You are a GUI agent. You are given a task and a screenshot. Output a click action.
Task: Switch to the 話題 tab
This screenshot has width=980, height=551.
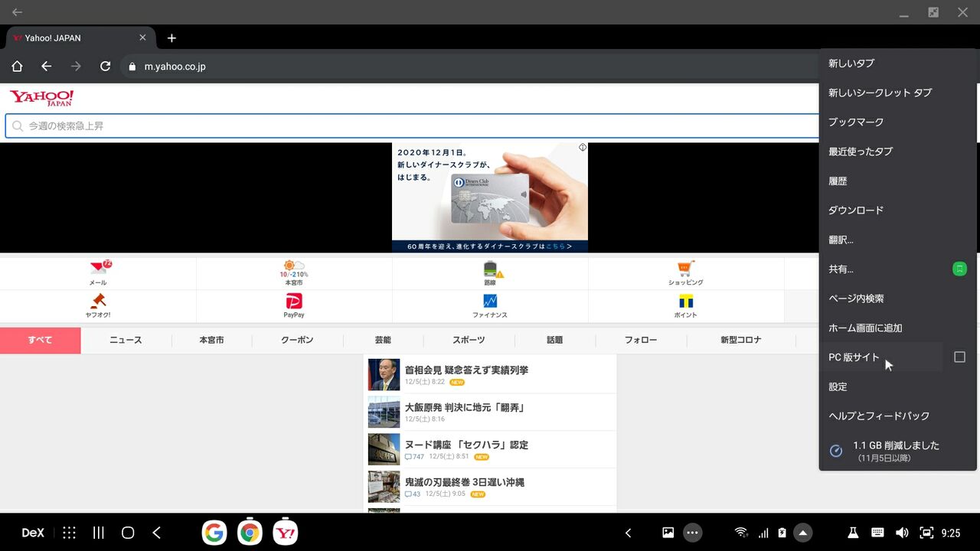[554, 340]
